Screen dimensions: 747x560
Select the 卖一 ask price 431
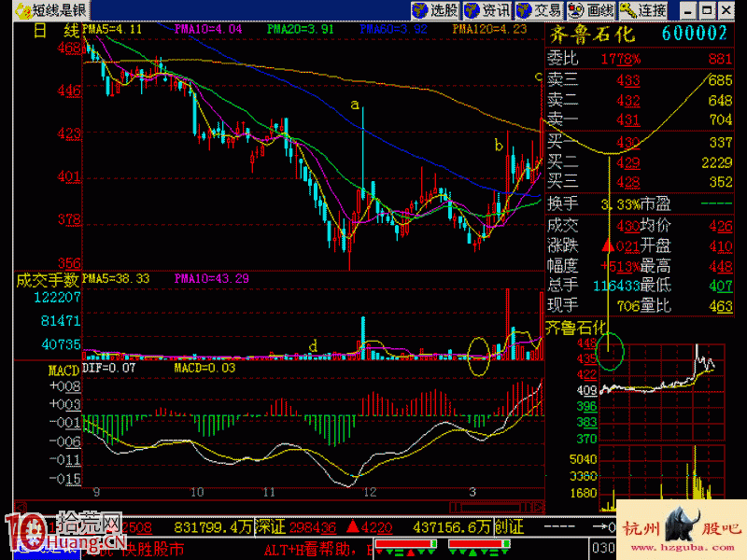[x=627, y=119]
